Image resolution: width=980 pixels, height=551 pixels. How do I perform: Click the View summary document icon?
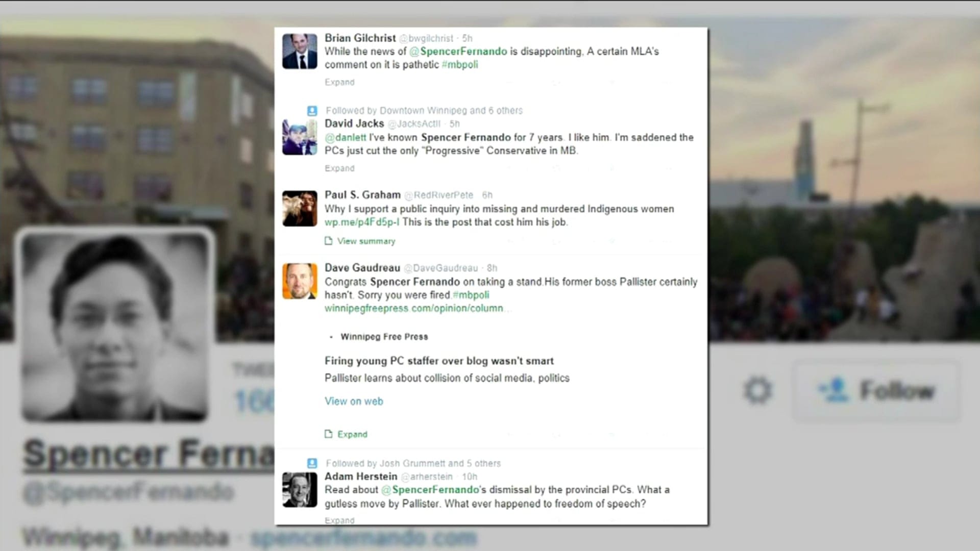(x=329, y=241)
